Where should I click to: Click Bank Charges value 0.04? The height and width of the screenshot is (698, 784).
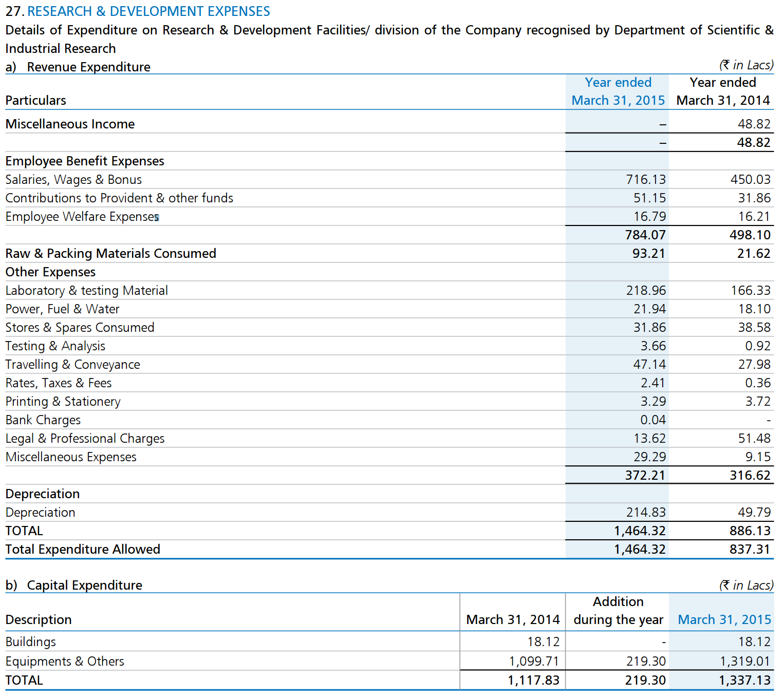click(653, 420)
